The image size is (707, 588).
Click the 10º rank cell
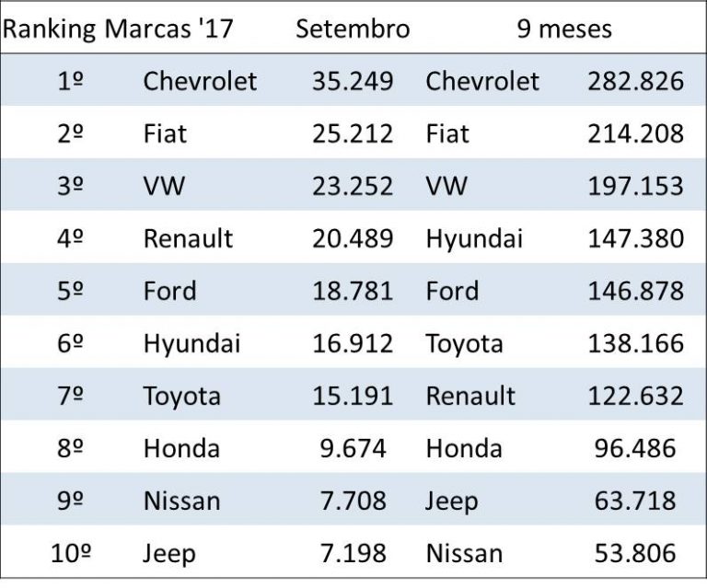70,553
